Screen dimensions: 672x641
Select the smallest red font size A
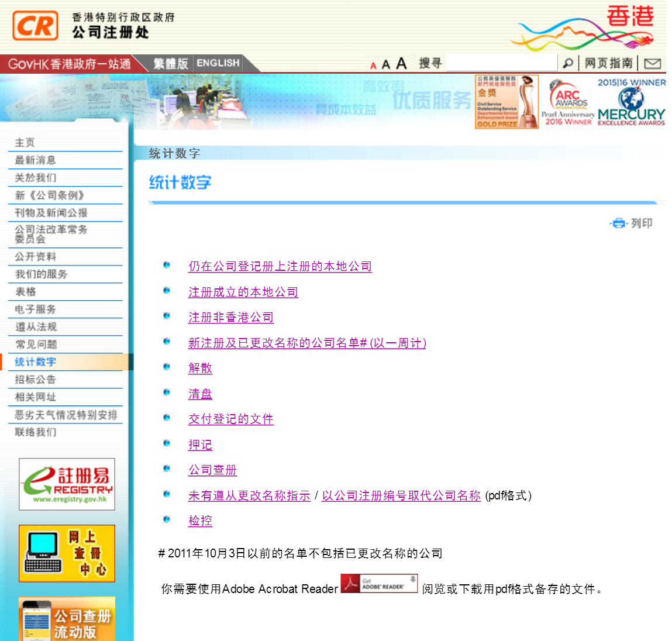(x=373, y=64)
